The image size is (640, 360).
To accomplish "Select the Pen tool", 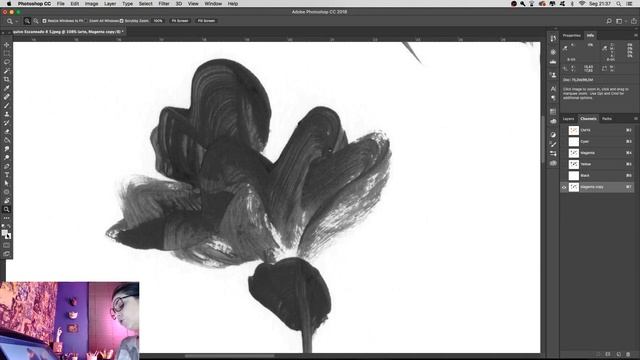I will point(7,166).
